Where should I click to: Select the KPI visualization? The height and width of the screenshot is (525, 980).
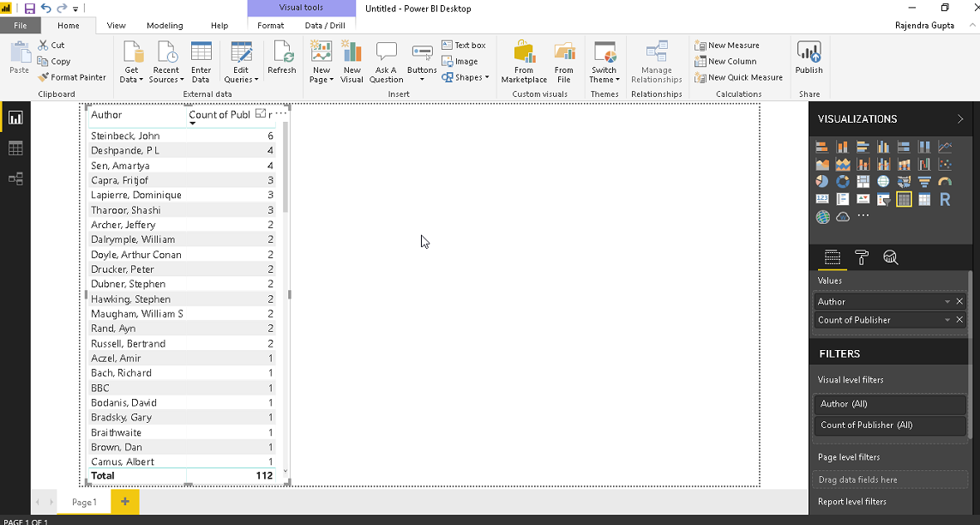coord(863,199)
